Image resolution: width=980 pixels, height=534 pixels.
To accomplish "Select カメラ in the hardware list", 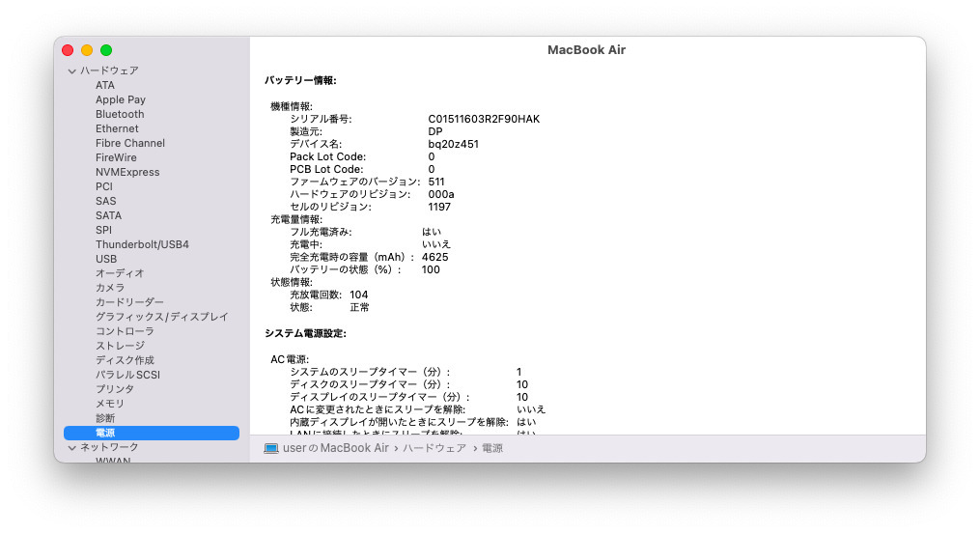I will (109, 288).
